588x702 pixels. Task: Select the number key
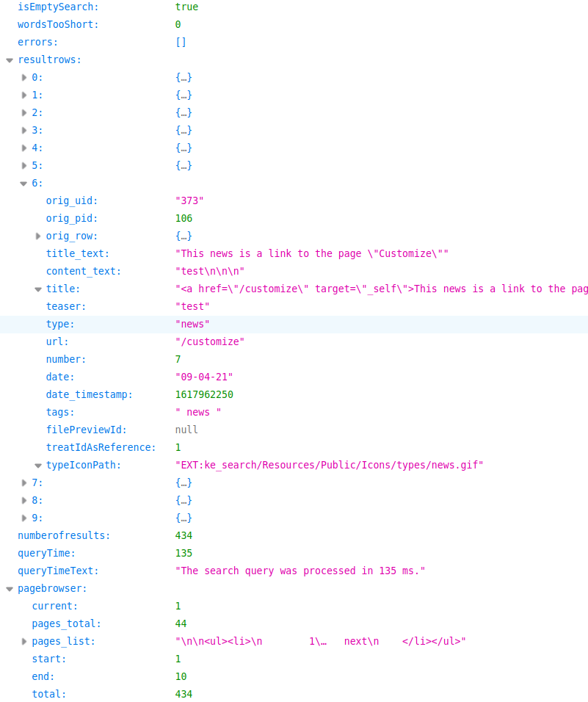pos(66,360)
